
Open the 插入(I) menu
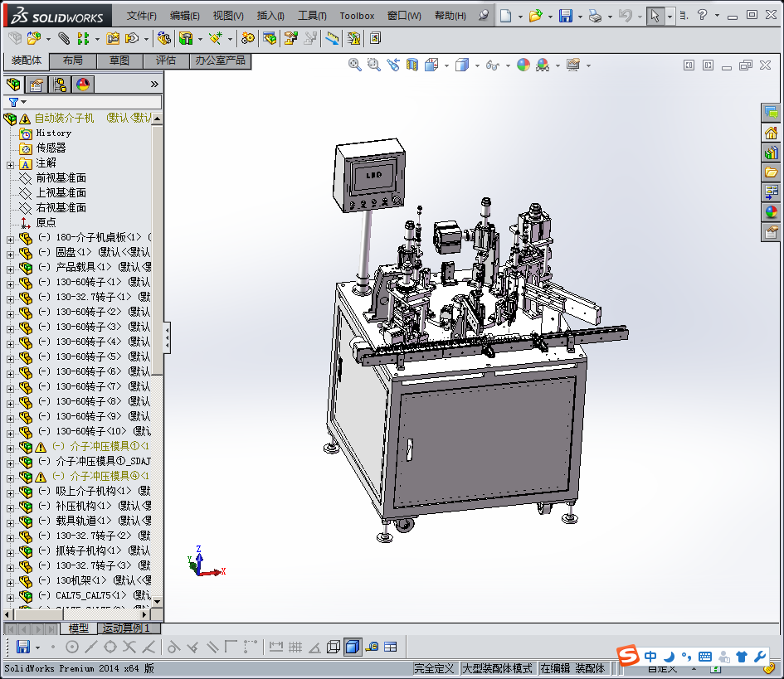pyautogui.click(x=270, y=16)
